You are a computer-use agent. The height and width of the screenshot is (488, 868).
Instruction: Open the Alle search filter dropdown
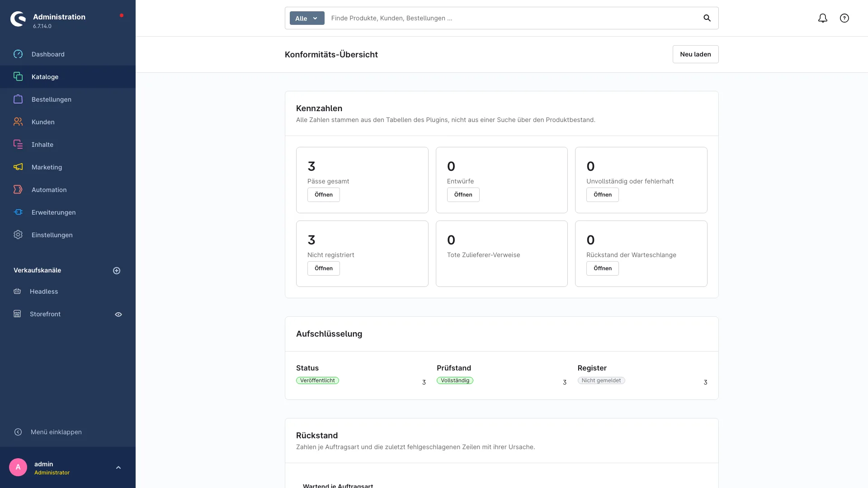[307, 18]
